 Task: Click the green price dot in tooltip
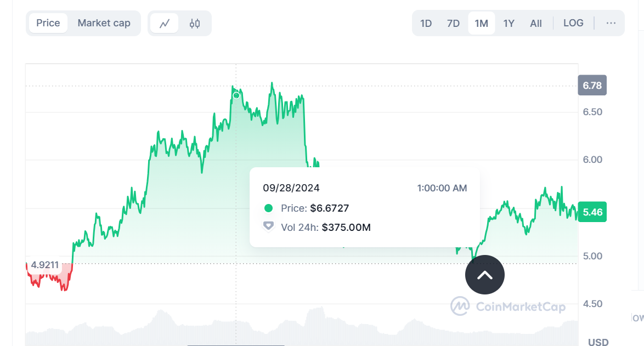pos(268,208)
